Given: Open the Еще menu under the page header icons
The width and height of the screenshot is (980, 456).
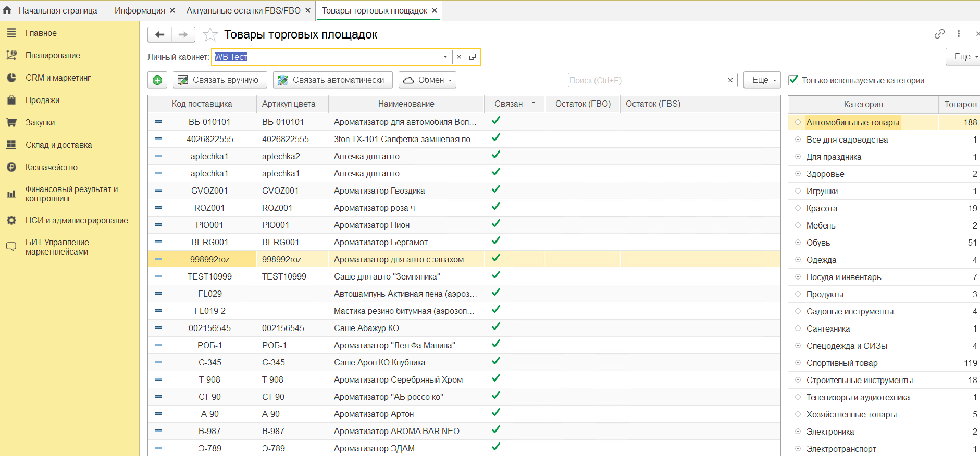Looking at the screenshot, I should coord(964,57).
